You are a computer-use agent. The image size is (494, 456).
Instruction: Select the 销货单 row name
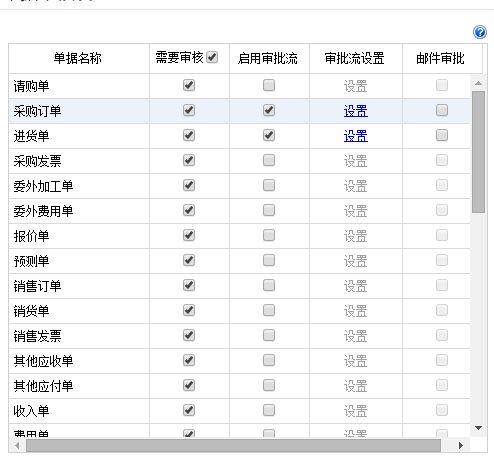point(31,311)
